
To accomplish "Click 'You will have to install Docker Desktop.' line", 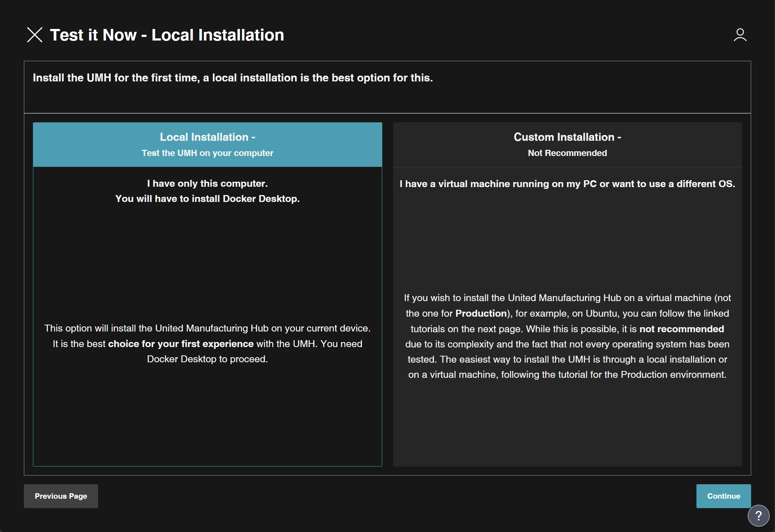I will pyautogui.click(x=207, y=199).
